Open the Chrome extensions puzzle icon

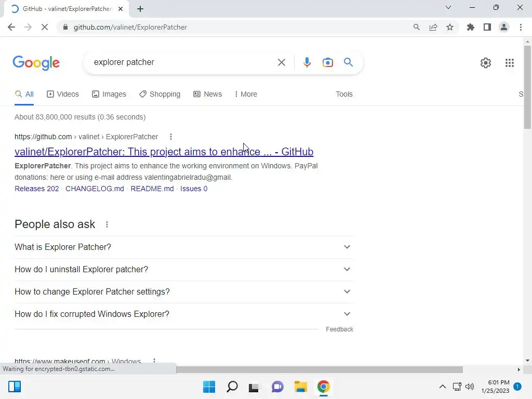coord(470,27)
